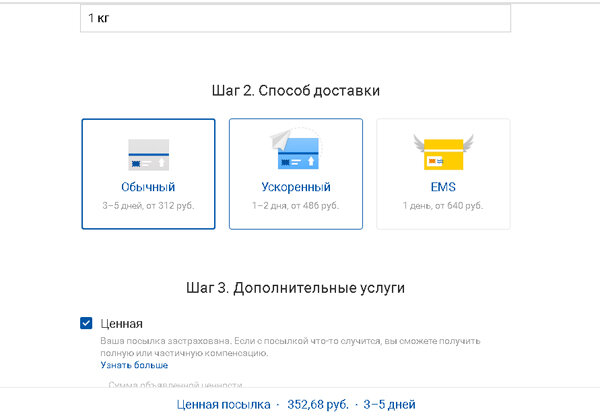This screenshot has height=416, width=600.
Task: Uncheck the Ценная checkbox
Action: [x=86, y=323]
